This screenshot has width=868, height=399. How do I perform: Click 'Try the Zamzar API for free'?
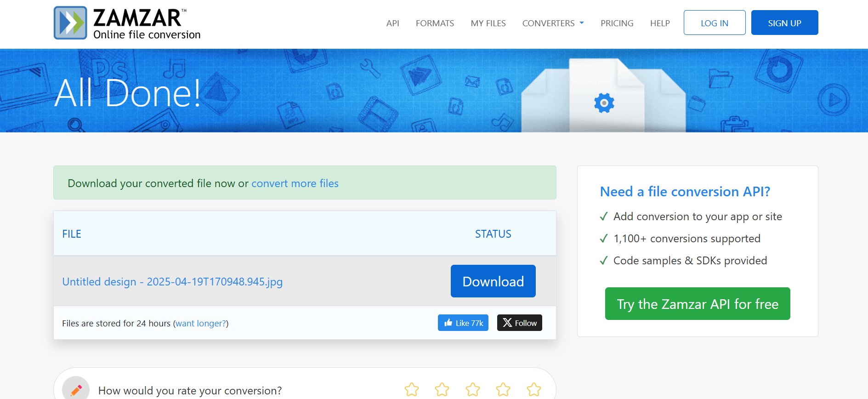pyautogui.click(x=698, y=303)
